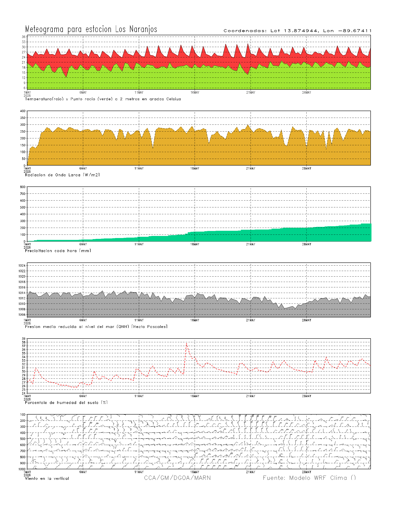Click the 800 value on precipitation axis
The image size is (398, 532).
tap(23, 187)
